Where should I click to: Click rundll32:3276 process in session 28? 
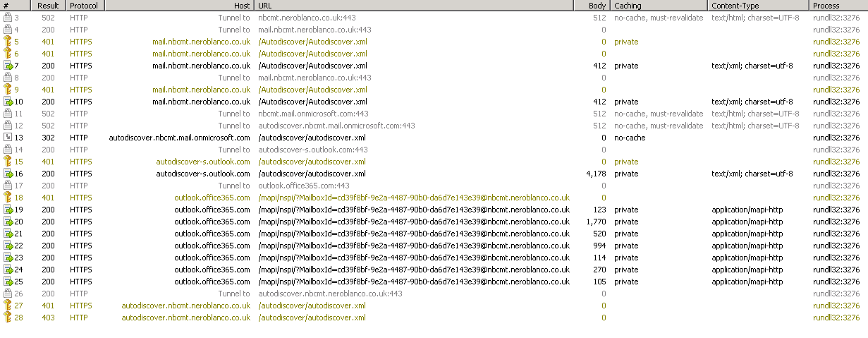[836, 318]
